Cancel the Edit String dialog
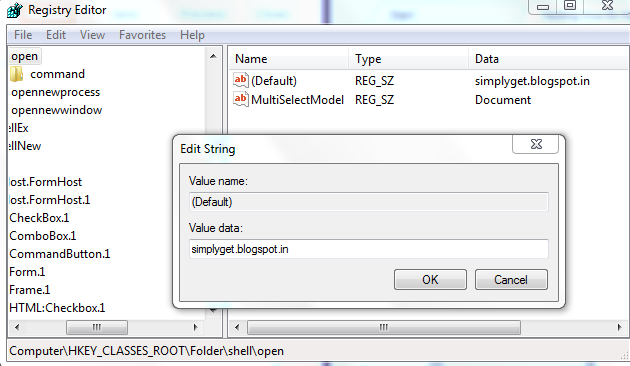 pos(511,280)
